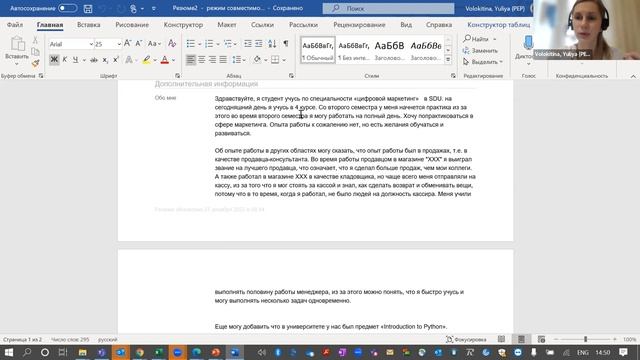This screenshot has width=640, height=360.
Task: Click the Поиск search field
Action: point(388,8)
